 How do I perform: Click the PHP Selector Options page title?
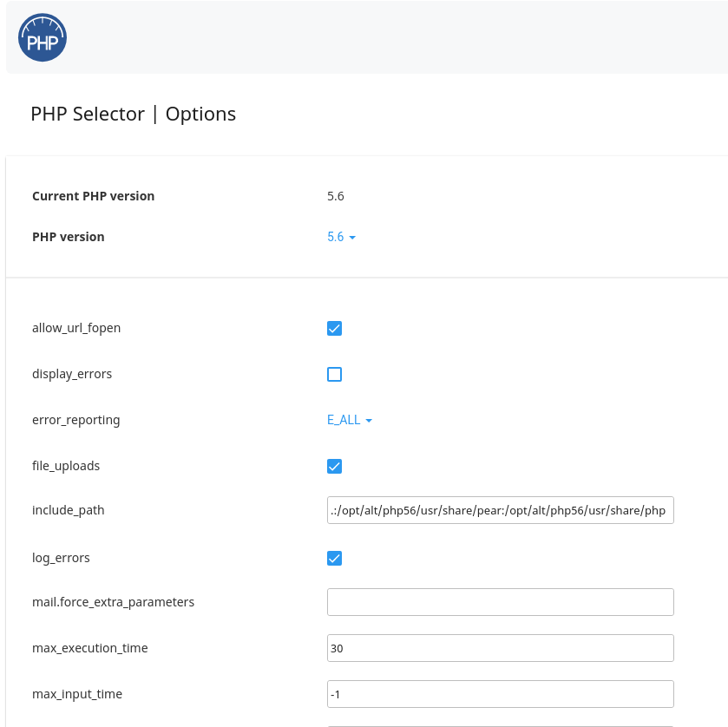(x=133, y=114)
